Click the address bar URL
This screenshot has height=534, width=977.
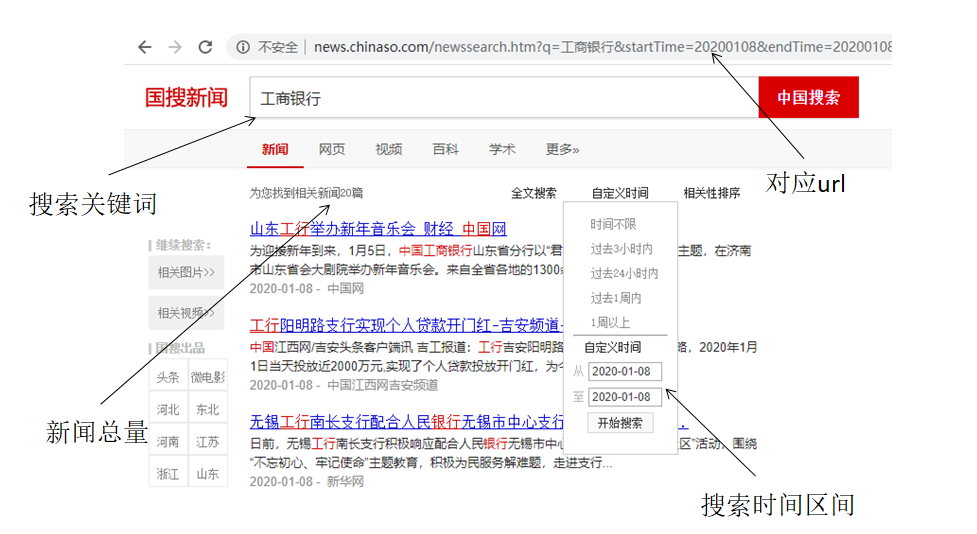click(602, 47)
